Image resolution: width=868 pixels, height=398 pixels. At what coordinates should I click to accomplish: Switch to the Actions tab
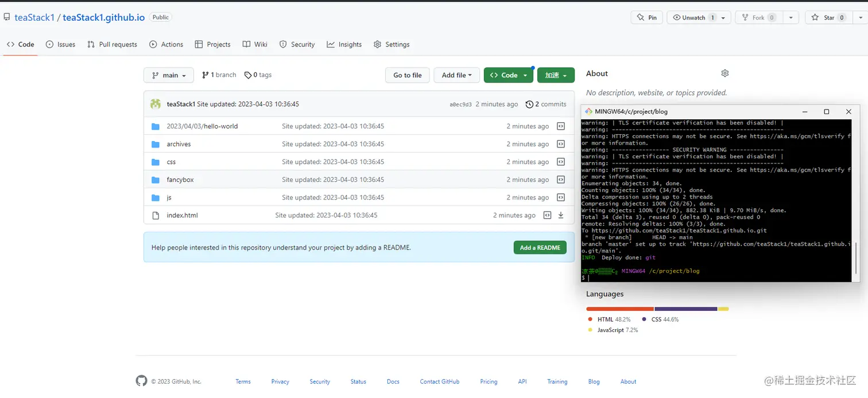pyautogui.click(x=166, y=44)
